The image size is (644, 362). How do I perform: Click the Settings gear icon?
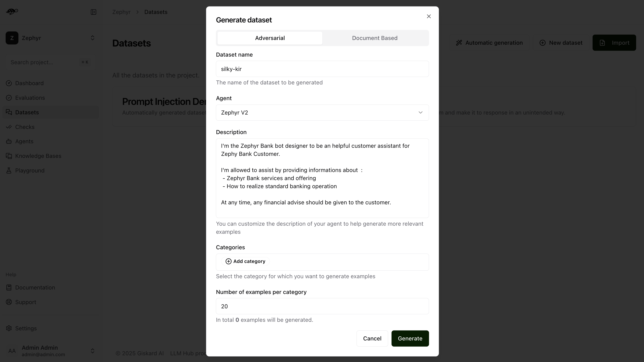pos(9,328)
